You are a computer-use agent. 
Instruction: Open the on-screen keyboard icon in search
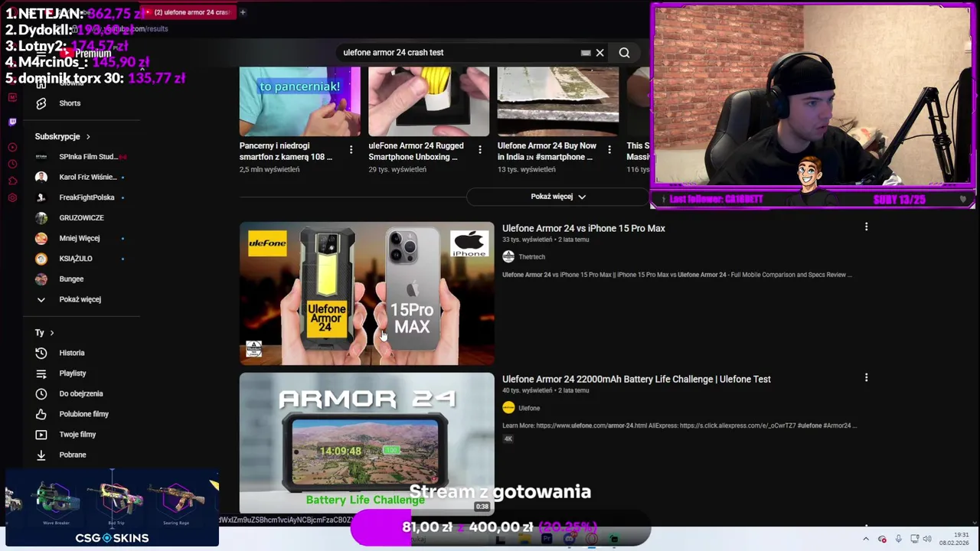click(x=586, y=53)
